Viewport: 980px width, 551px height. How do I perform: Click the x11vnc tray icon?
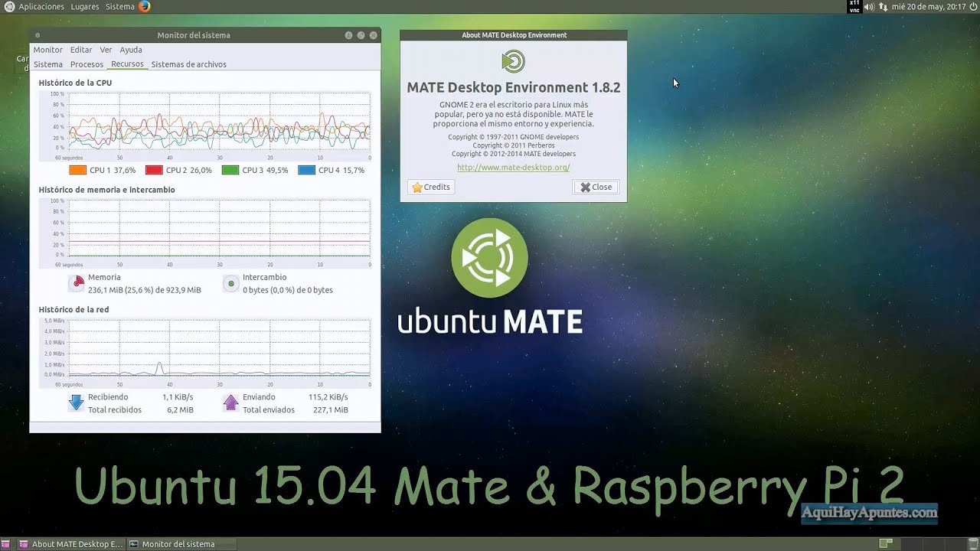click(x=854, y=7)
